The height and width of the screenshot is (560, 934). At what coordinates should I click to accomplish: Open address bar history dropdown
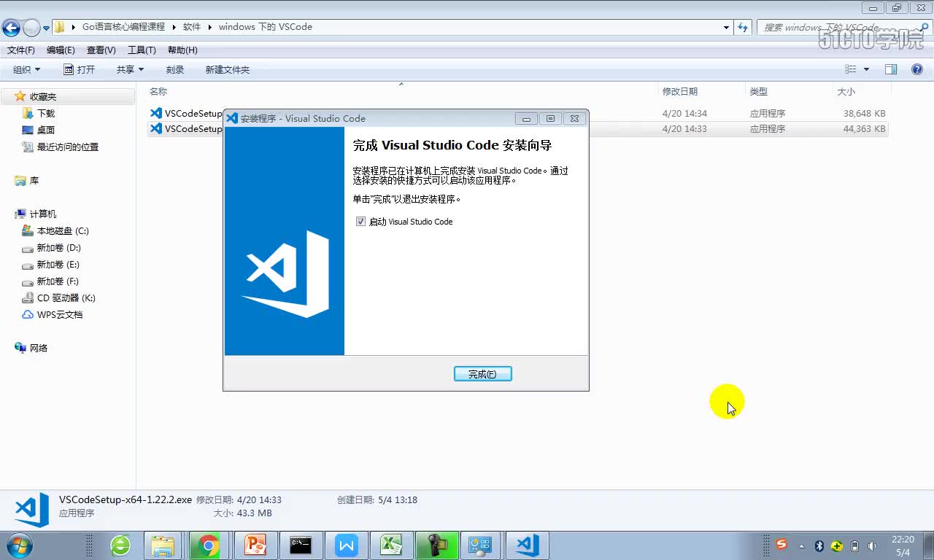click(726, 27)
